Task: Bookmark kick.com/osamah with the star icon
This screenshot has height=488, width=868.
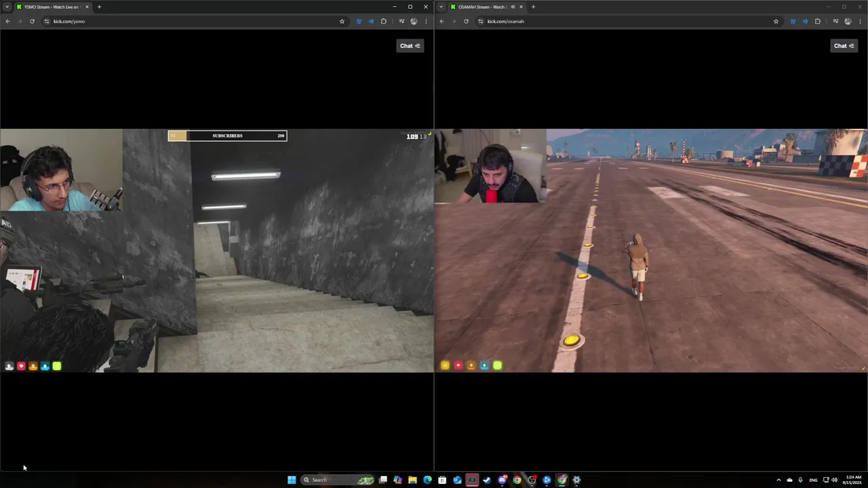Action: click(x=776, y=21)
